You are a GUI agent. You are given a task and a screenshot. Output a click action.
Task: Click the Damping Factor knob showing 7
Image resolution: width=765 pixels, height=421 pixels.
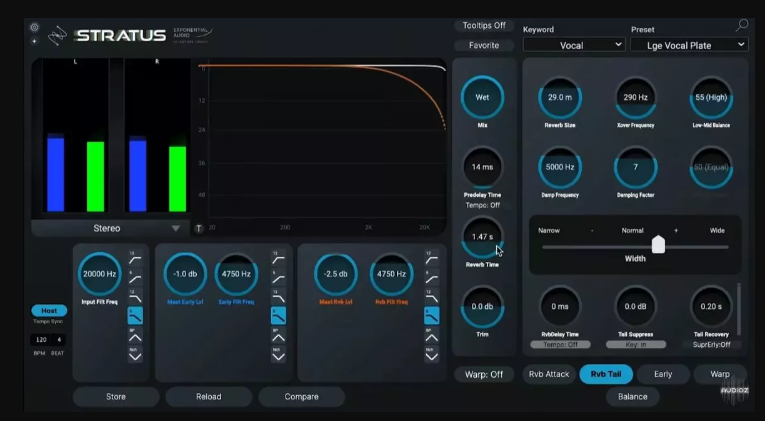(636, 167)
